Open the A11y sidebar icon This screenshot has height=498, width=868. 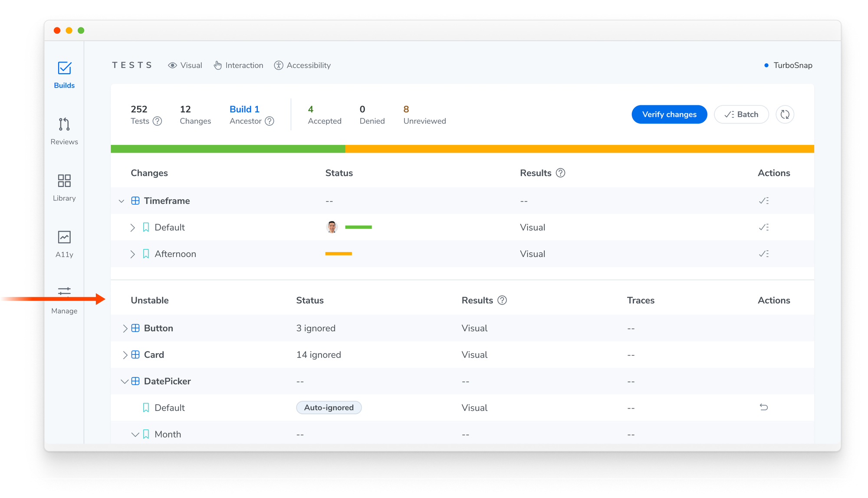click(x=64, y=244)
